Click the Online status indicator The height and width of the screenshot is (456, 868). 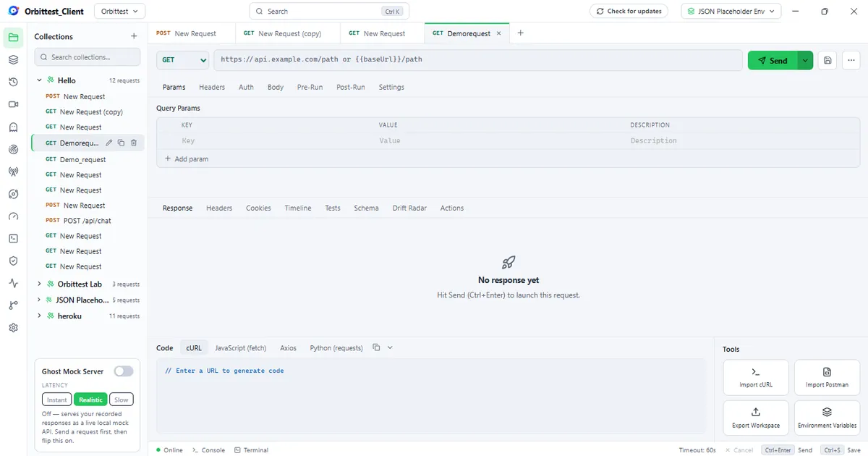169,450
